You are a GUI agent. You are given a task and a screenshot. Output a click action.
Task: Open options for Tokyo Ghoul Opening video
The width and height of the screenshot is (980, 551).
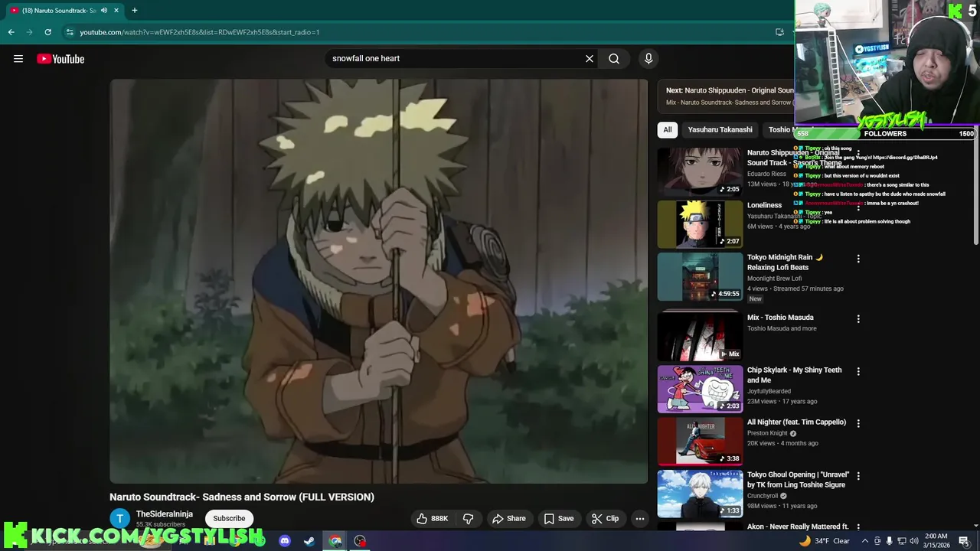click(x=858, y=476)
